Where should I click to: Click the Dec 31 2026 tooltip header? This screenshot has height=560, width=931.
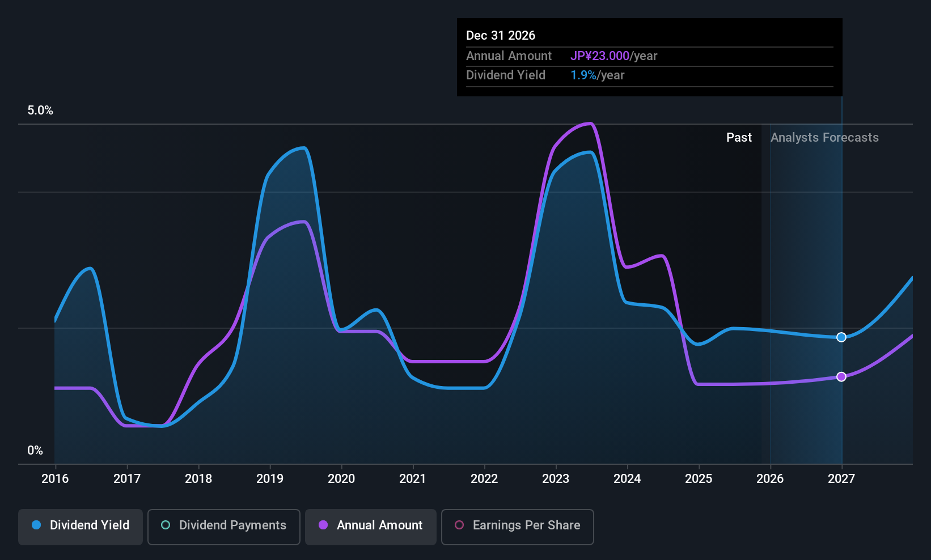pyautogui.click(x=501, y=36)
